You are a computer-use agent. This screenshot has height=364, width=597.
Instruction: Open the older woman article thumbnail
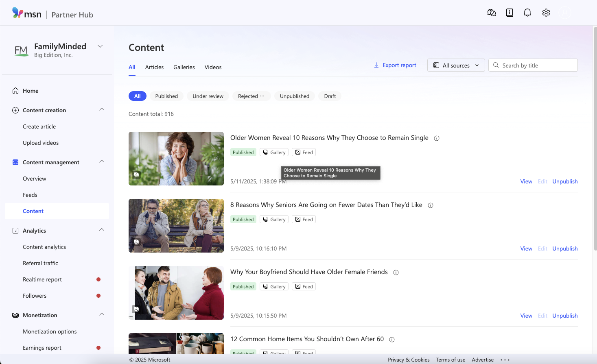pyautogui.click(x=176, y=159)
